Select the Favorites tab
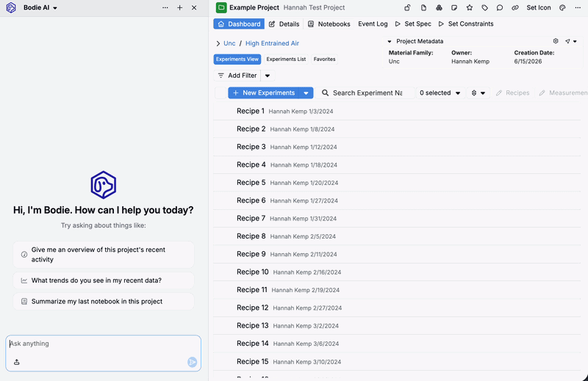Image resolution: width=588 pixels, height=381 pixels. pos(324,59)
